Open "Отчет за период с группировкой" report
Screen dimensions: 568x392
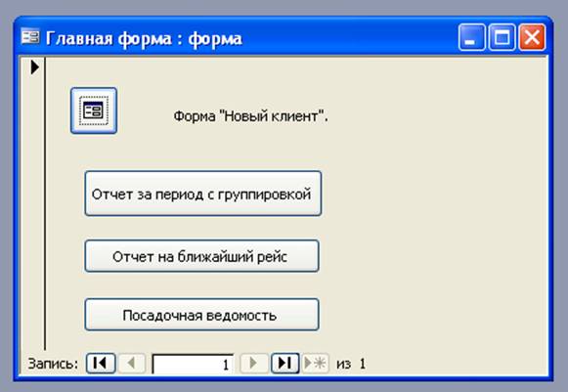203,194
